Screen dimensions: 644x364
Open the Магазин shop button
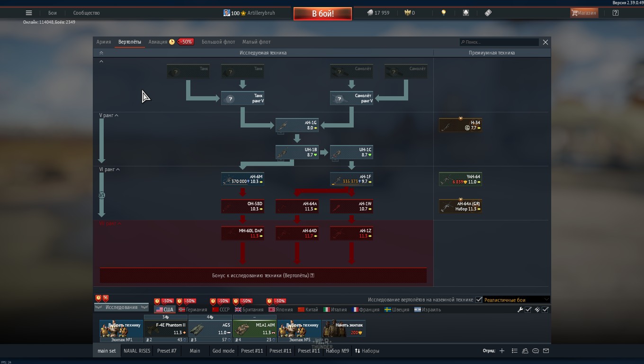[x=584, y=13]
